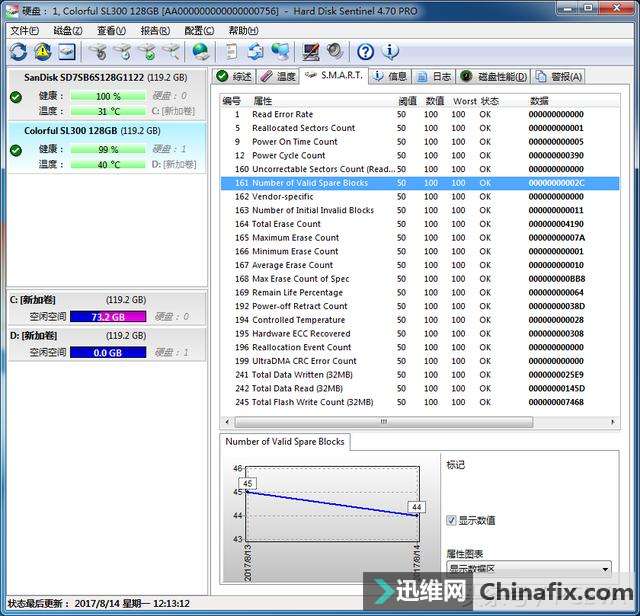
Task: Click the SanDisk 100 % health bar
Action: (108, 96)
